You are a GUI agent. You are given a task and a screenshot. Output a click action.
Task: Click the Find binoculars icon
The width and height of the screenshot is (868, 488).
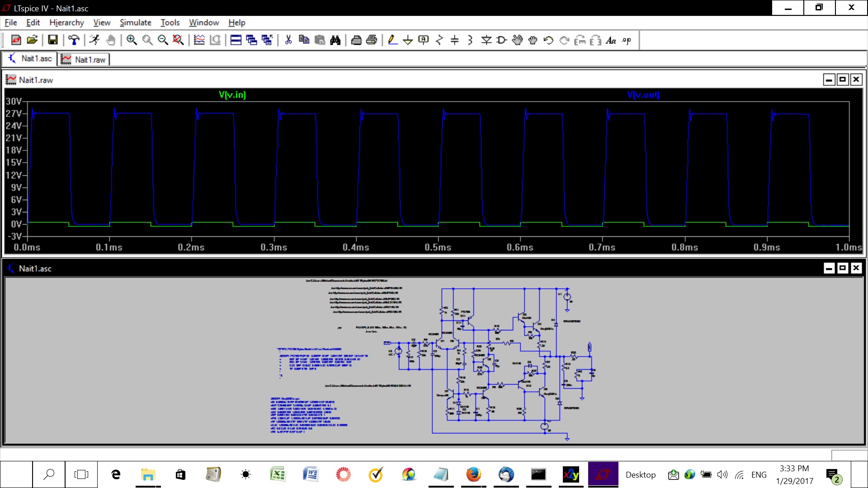click(x=335, y=40)
